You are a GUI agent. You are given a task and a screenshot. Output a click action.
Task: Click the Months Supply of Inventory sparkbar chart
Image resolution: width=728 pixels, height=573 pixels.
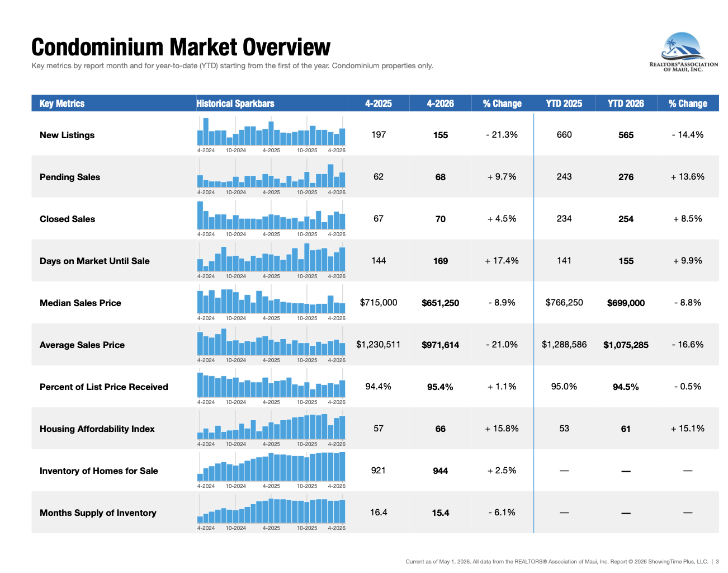coord(271,512)
